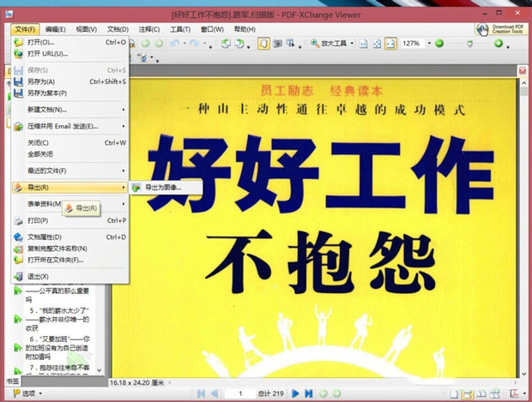Click green back navigation icon in bottom bar

pos(323,393)
